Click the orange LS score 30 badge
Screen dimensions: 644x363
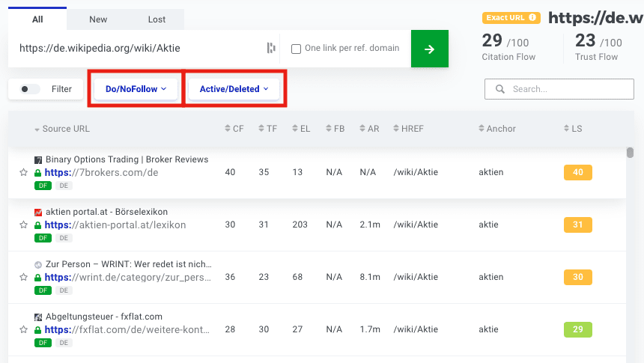click(578, 277)
